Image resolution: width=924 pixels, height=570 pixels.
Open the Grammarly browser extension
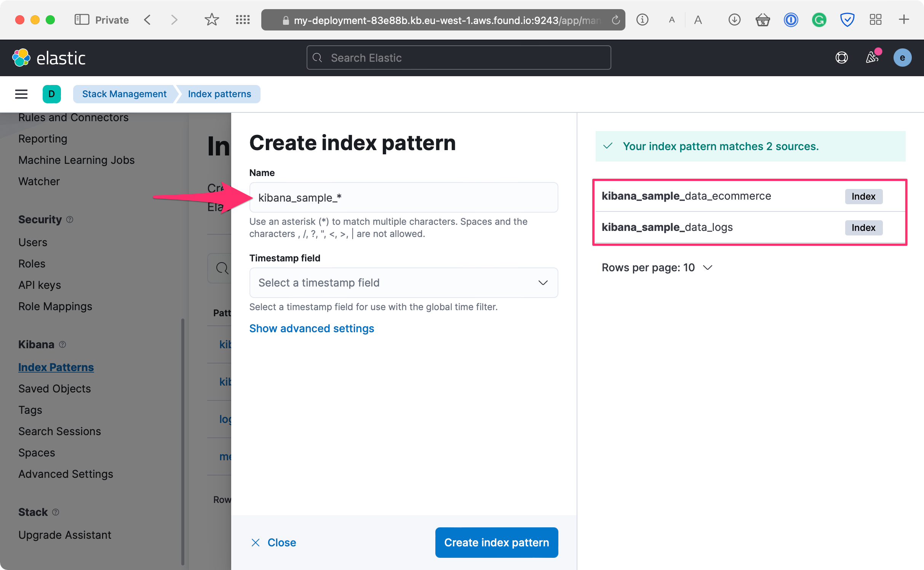819,20
